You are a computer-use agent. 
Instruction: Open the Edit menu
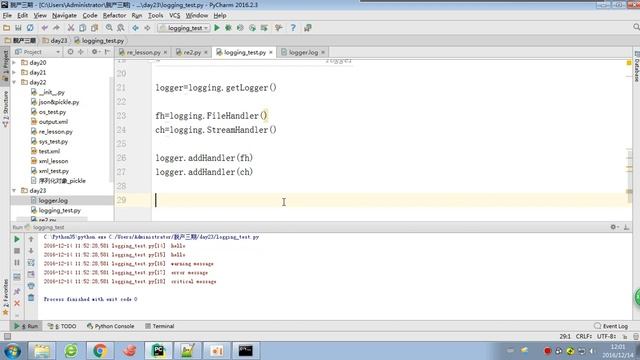[x=22, y=16]
